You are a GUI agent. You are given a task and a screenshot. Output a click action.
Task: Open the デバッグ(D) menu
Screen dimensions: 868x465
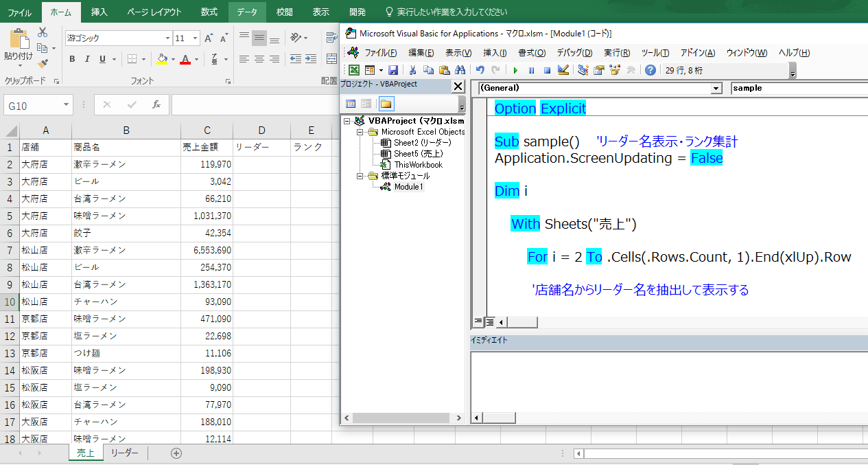(x=575, y=53)
